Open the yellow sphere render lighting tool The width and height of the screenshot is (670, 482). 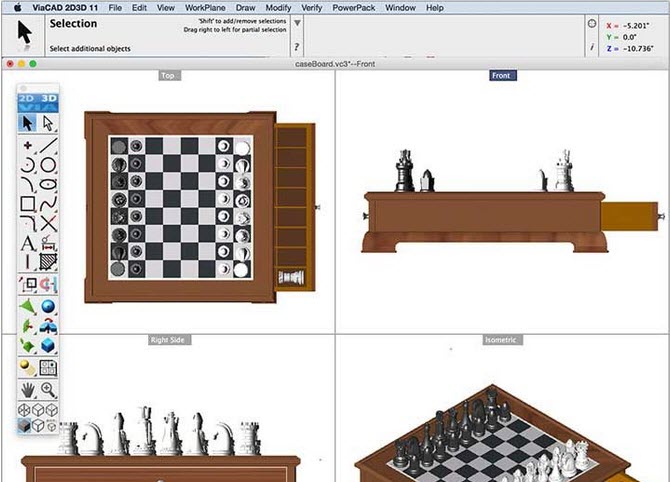(28, 367)
